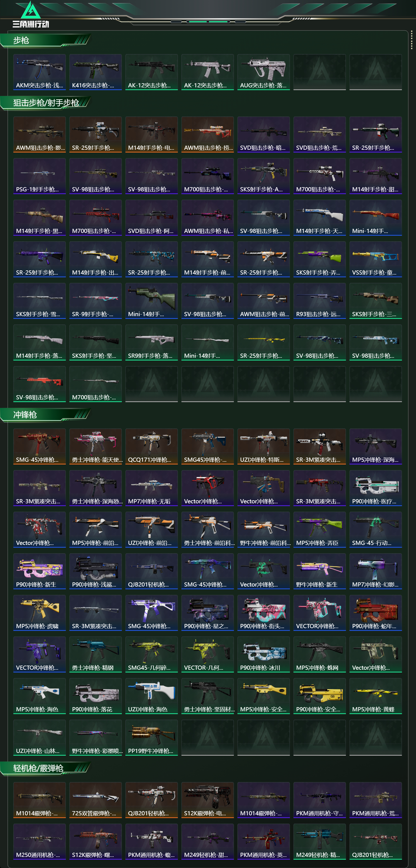Image resolution: width=416 pixels, height=868 pixels.
Task: Open the MP7冲锋枪-无垢 skin item
Action: [152, 488]
